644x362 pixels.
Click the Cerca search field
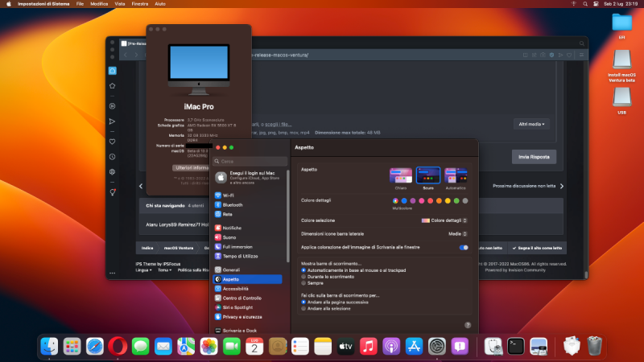tap(250, 162)
